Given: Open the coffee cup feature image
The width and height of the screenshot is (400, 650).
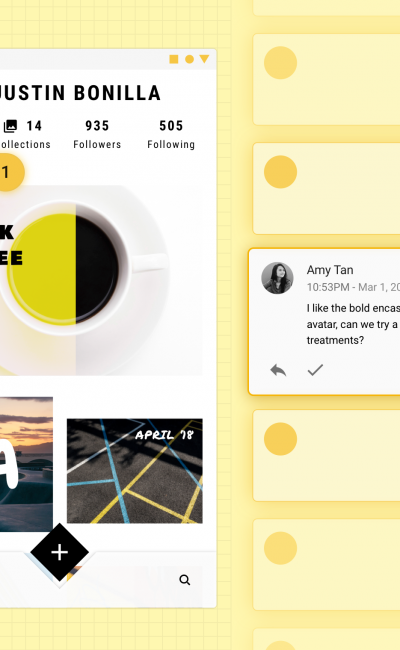Looking at the screenshot, I should click(x=101, y=280).
